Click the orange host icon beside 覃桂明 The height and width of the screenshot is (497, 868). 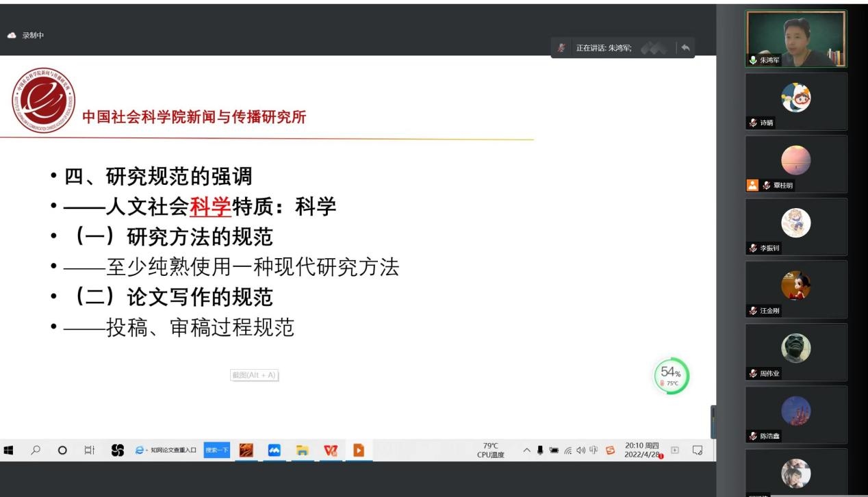pyautogui.click(x=752, y=185)
